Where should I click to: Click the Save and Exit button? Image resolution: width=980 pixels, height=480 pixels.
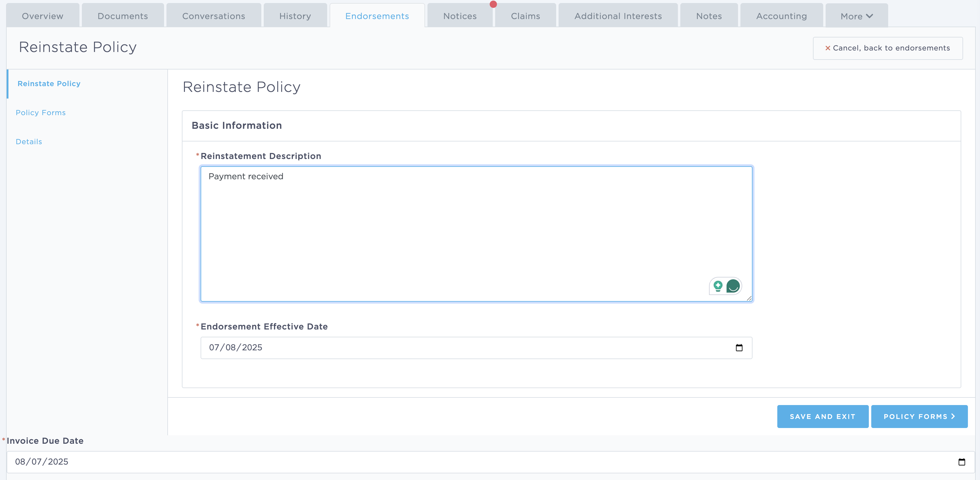823,417
